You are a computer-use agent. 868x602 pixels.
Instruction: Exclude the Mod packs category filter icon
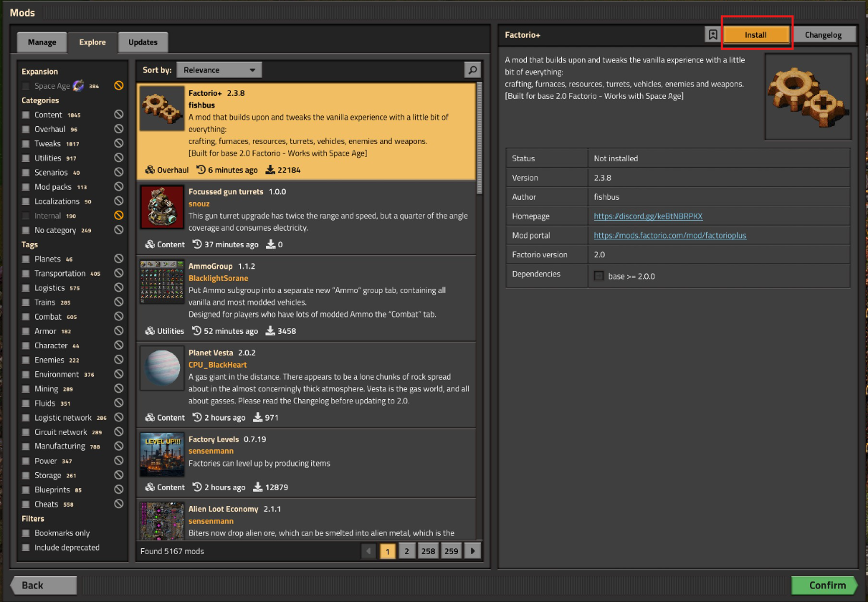(x=119, y=186)
